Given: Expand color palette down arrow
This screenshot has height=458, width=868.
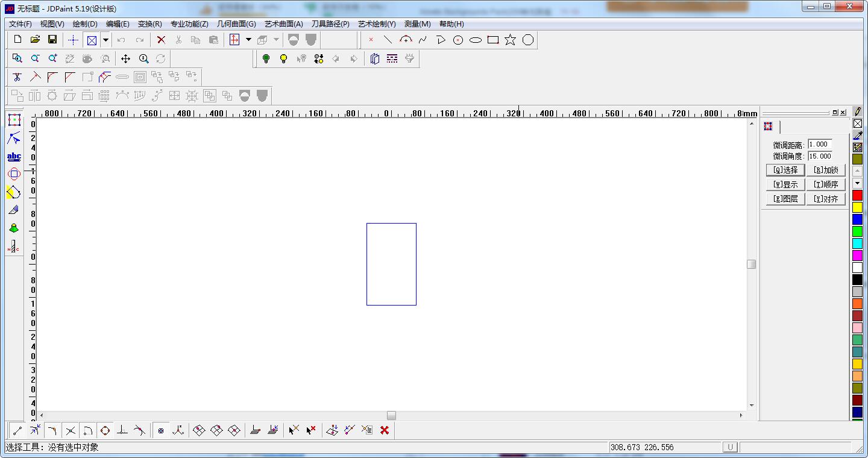Looking at the screenshot, I should 857,183.
